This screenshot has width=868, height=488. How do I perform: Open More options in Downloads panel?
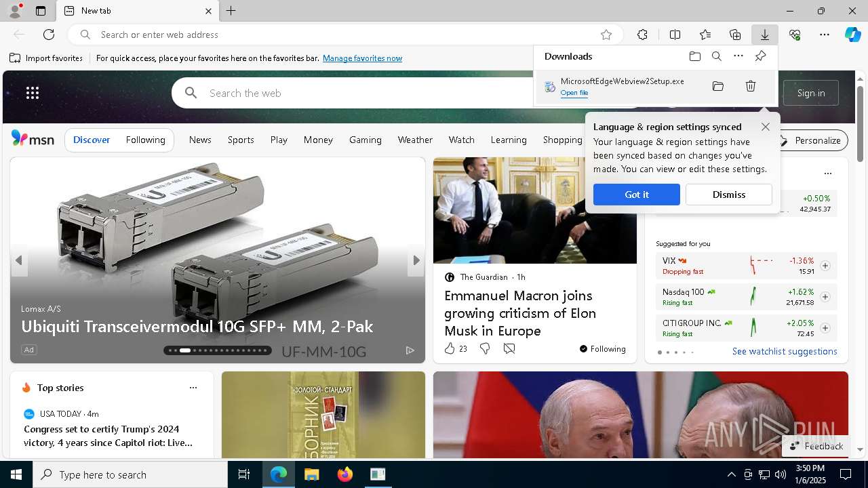[x=738, y=56]
